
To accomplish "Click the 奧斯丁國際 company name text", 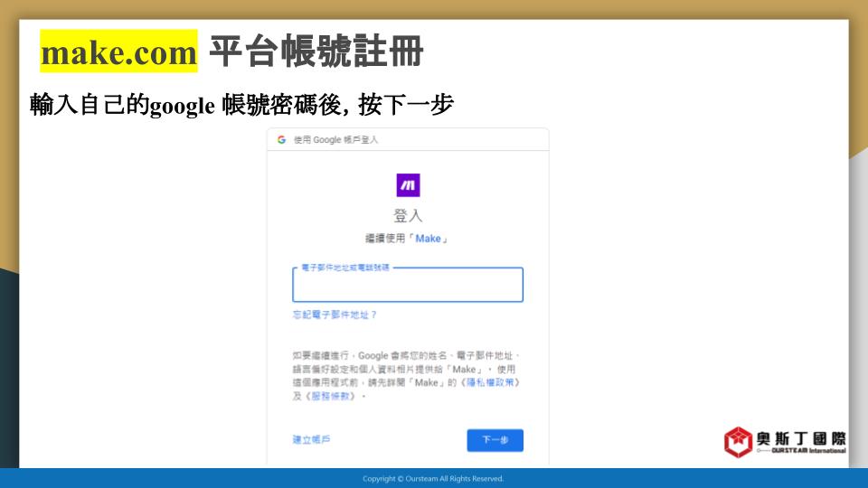I will click(801, 438).
